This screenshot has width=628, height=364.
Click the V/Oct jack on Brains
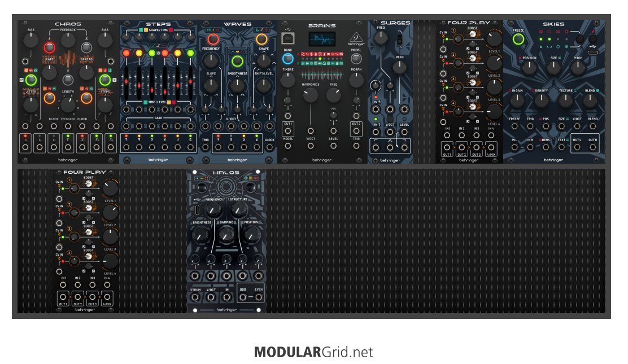click(311, 146)
